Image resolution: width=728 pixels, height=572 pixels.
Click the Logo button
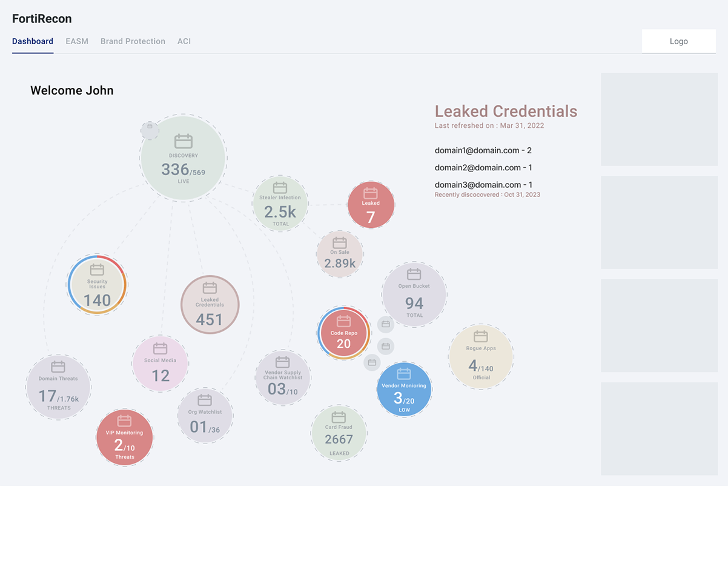coord(678,41)
